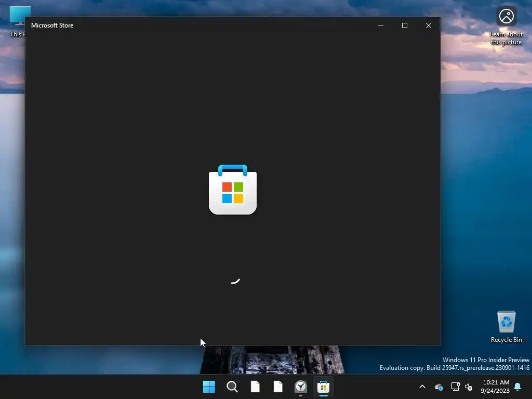Open network status tray icon

coord(455,387)
